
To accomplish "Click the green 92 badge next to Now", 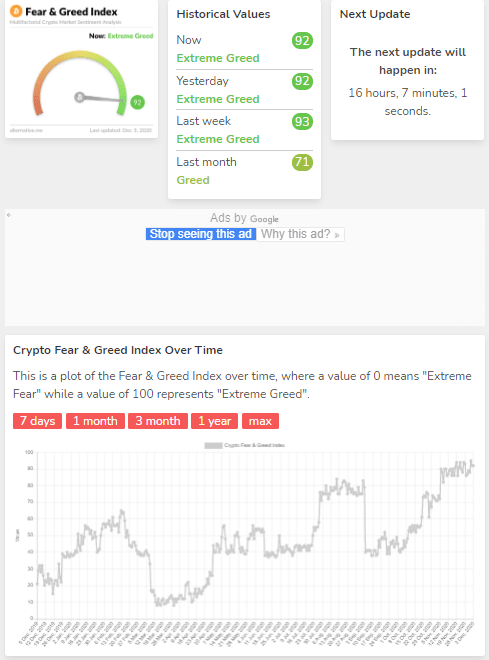I will click(302, 41).
